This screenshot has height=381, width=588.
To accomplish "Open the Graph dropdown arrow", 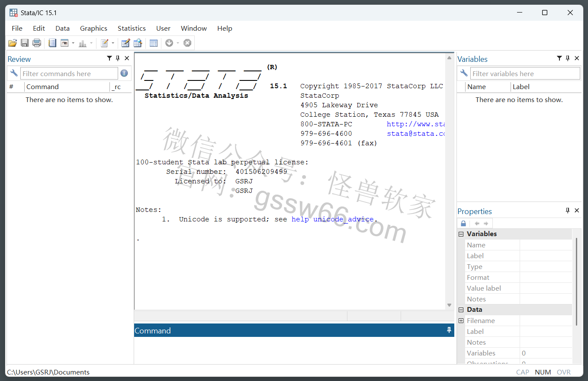I will pos(91,43).
